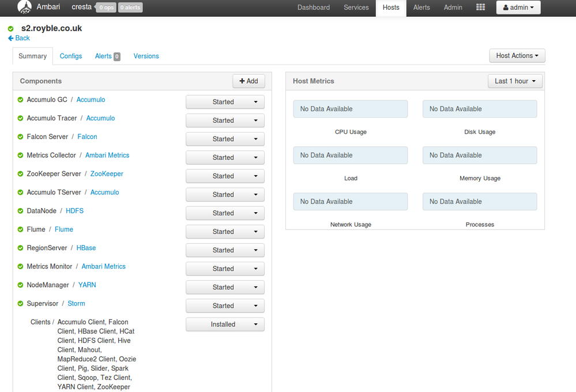This screenshot has height=392, width=576.
Task: Click the Add button in Components panel
Action: (x=249, y=81)
